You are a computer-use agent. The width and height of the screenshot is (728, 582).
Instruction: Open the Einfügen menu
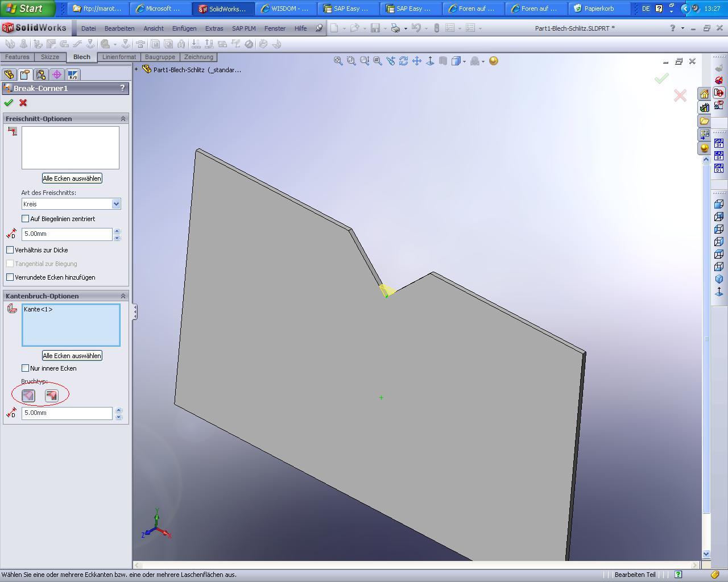point(184,28)
